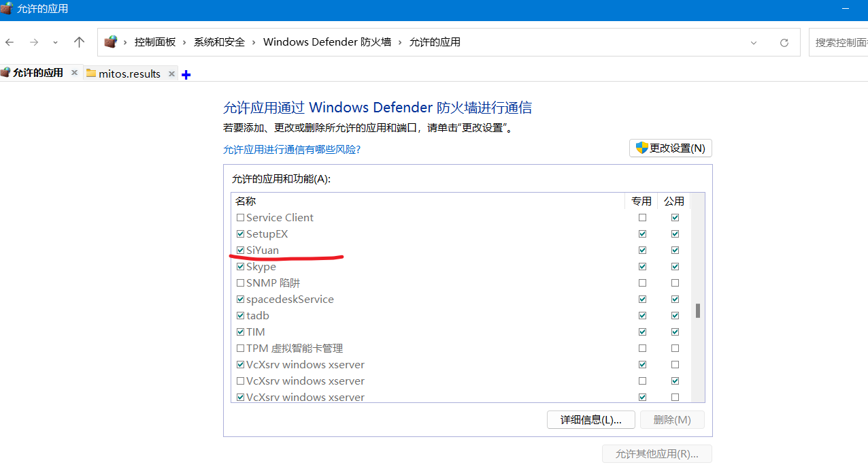
Task: Enable the Service Client name checkbox
Action: [240, 218]
